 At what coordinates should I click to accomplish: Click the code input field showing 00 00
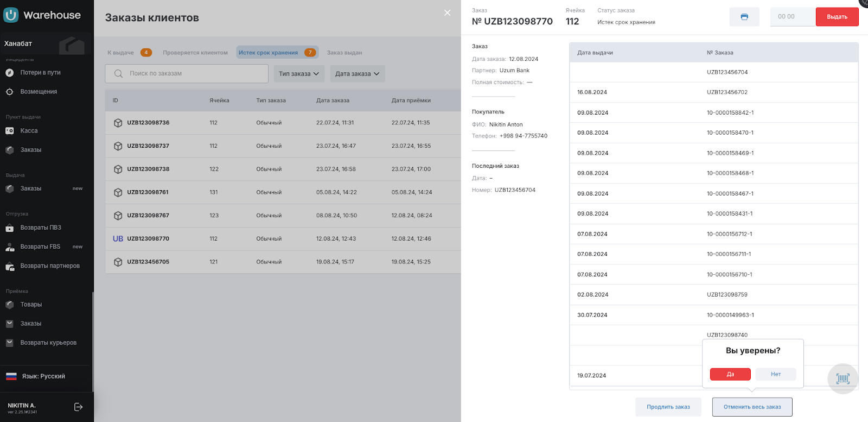[x=792, y=17]
